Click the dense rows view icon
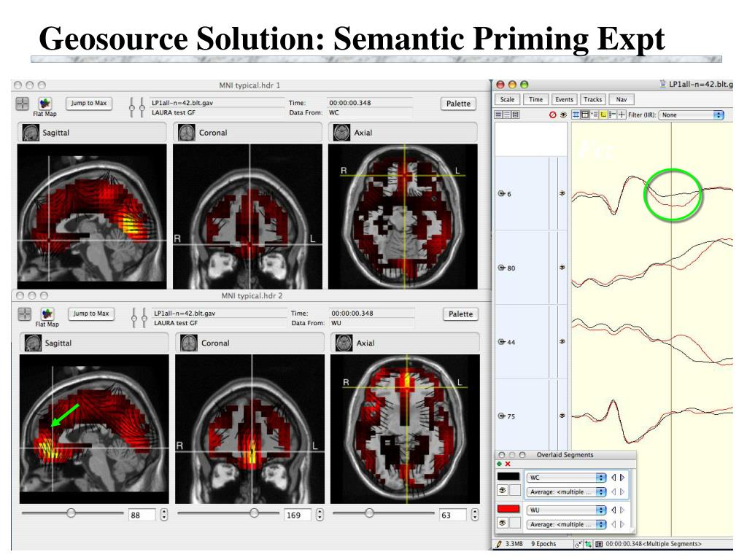747x560 pixels. tap(499, 114)
